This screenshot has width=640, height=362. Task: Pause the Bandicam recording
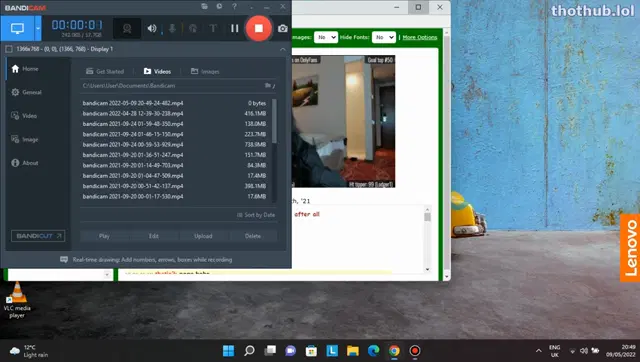234,28
